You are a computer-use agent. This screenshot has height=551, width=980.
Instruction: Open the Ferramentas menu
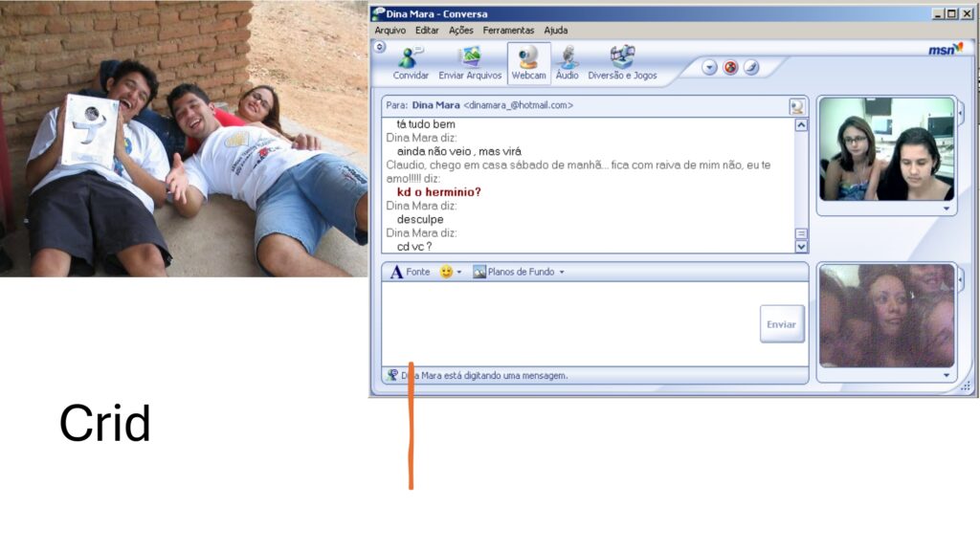tap(508, 31)
